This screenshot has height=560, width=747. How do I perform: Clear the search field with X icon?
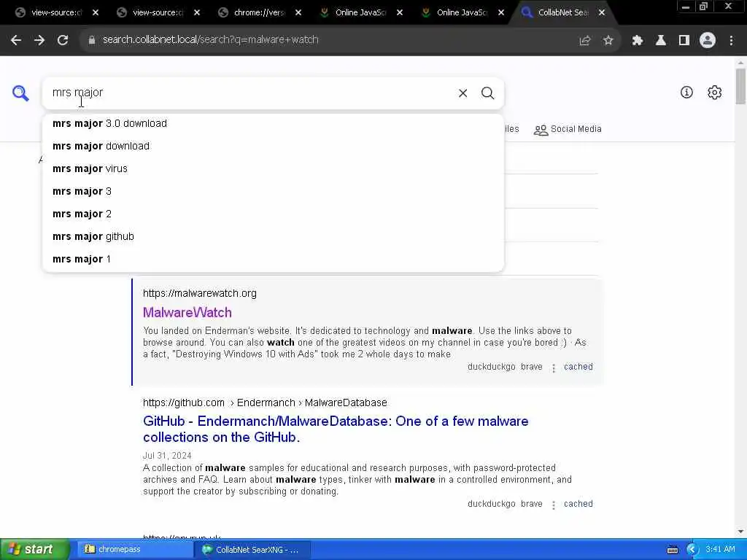[x=462, y=93]
